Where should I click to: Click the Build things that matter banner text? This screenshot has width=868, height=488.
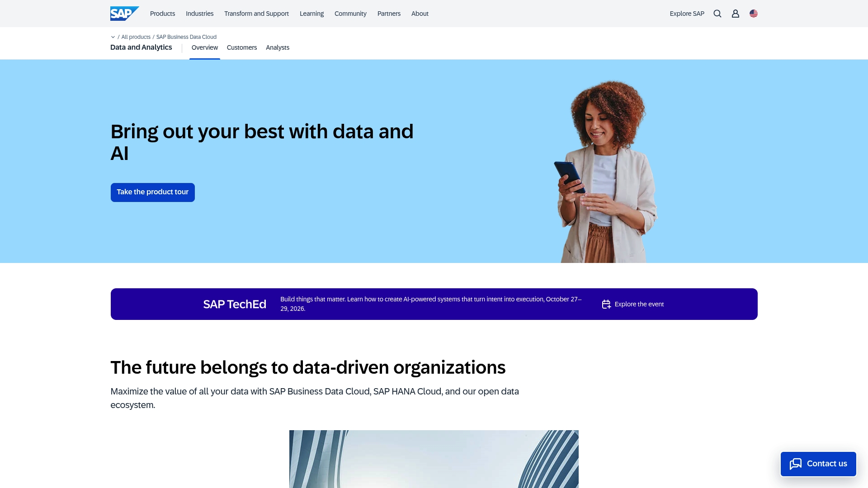pyautogui.click(x=431, y=304)
